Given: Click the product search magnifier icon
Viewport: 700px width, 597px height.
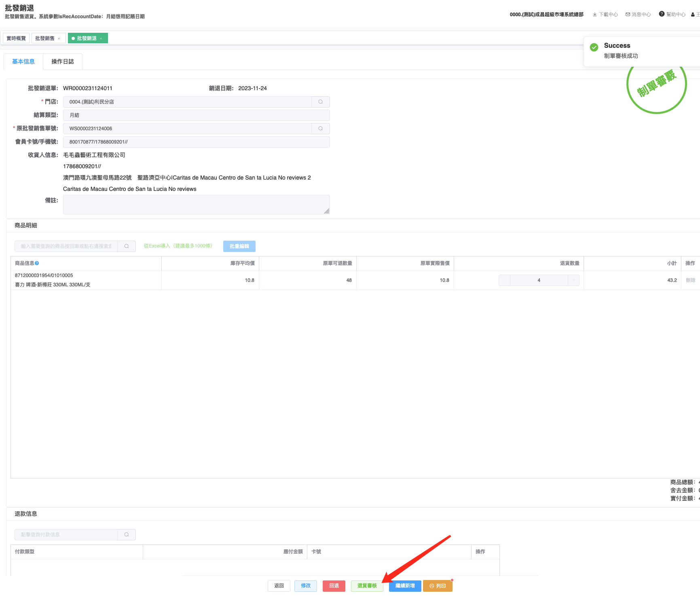Looking at the screenshot, I should 127,246.
